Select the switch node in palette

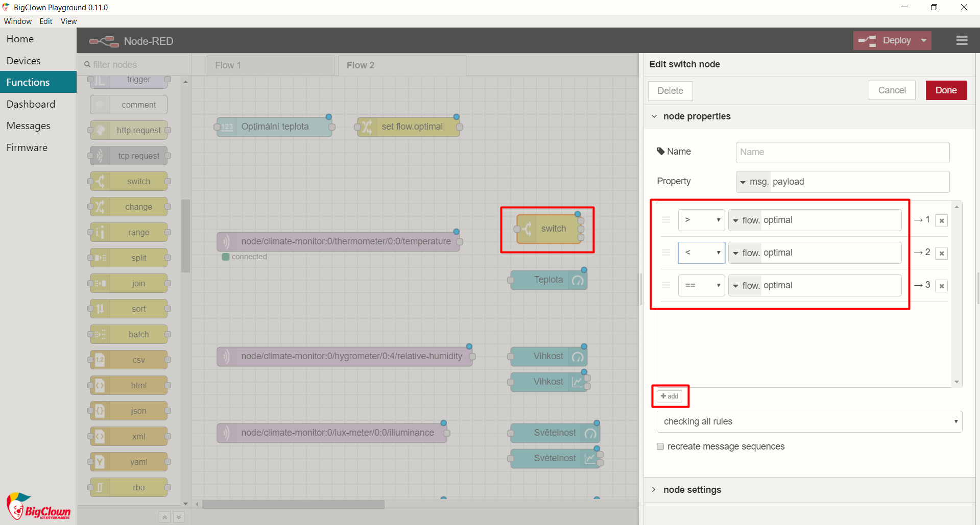(x=129, y=181)
